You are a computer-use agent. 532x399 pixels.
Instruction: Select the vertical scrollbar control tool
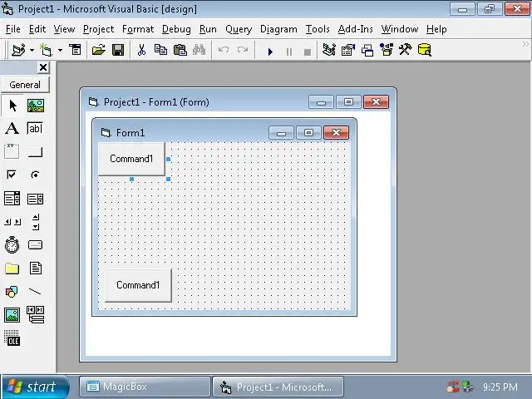tap(36, 222)
